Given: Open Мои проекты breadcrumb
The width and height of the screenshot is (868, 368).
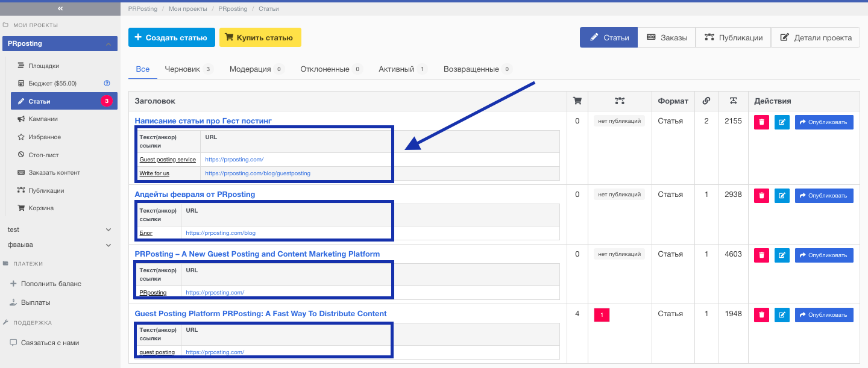Looking at the screenshot, I should (x=188, y=9).
